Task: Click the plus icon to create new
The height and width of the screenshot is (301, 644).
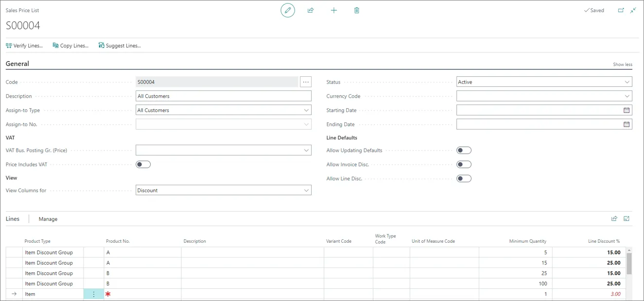Action: (334, 10)
